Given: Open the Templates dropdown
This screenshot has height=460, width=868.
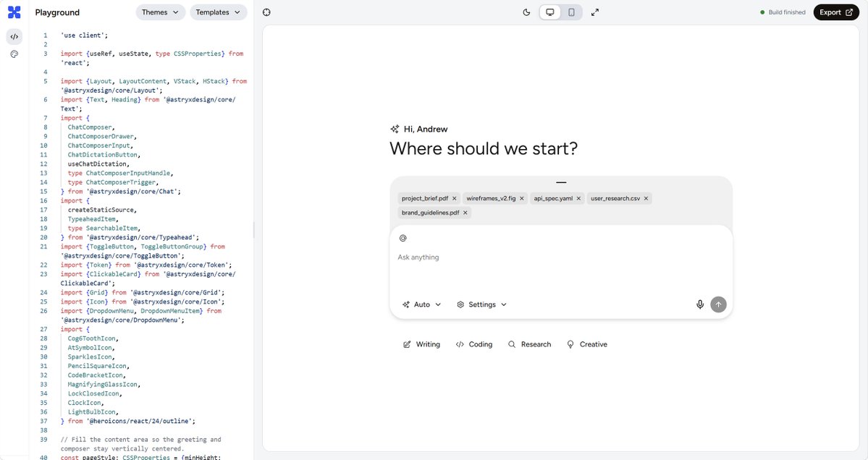Looking at the screenshot, I should click(x=219, y=12).
